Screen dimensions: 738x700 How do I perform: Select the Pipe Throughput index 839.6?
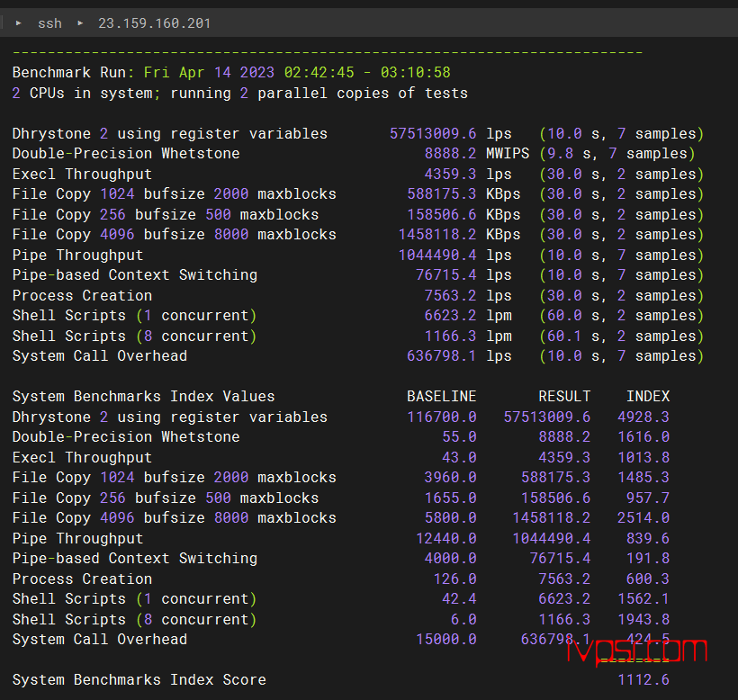pos(648,538)
